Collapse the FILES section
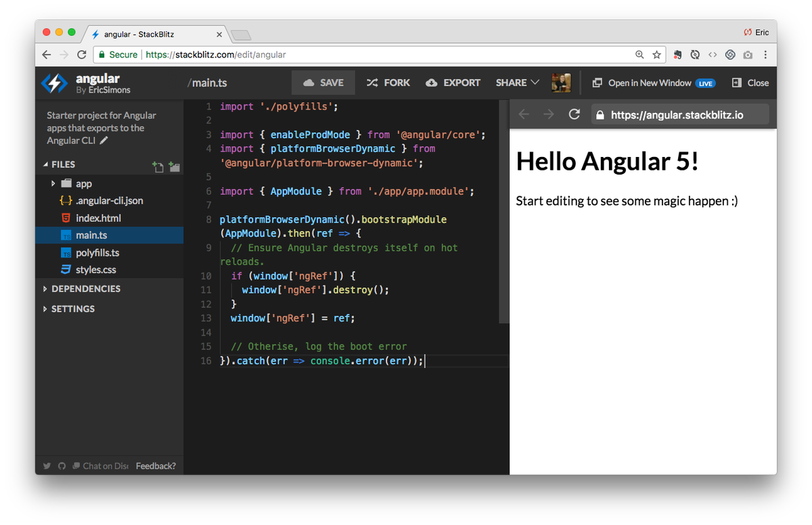This screenshot has width=812, height=525. click(46, 164)
